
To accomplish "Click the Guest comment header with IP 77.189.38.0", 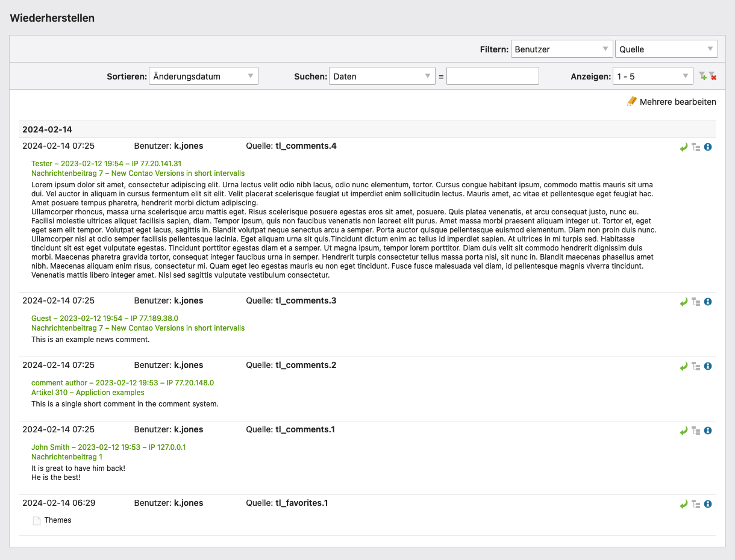I will (x=105, y=319).
